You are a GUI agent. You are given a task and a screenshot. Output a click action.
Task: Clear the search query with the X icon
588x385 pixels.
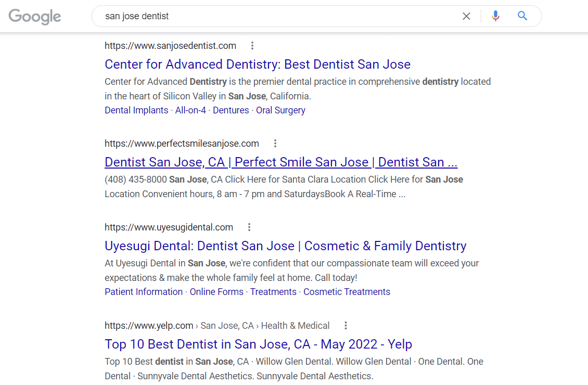[466, 16]
